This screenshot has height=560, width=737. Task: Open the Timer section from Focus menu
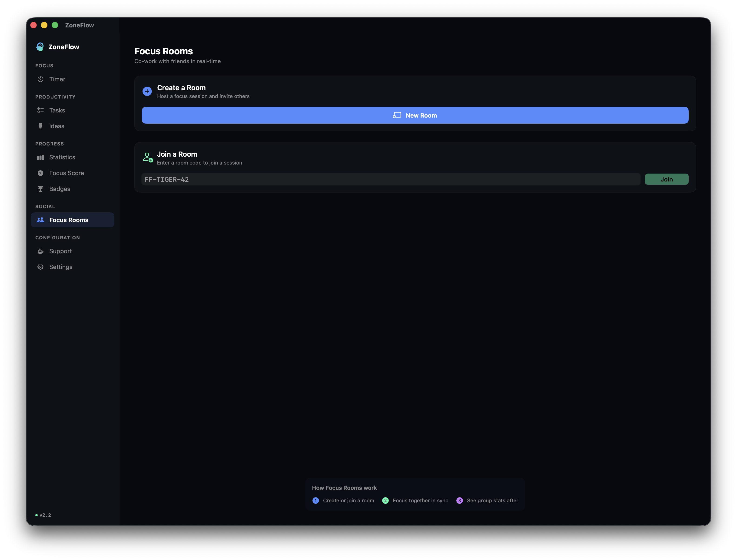(57, 79)
